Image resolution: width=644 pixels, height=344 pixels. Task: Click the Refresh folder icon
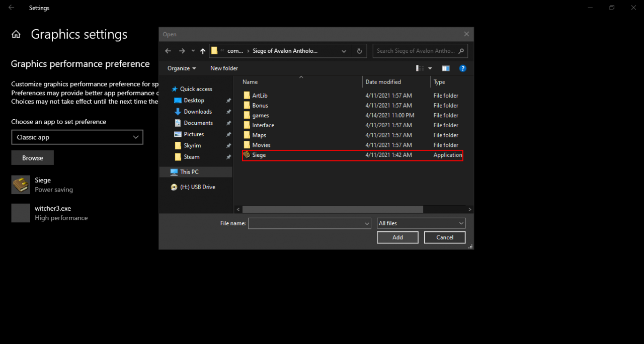click(359, 51)
